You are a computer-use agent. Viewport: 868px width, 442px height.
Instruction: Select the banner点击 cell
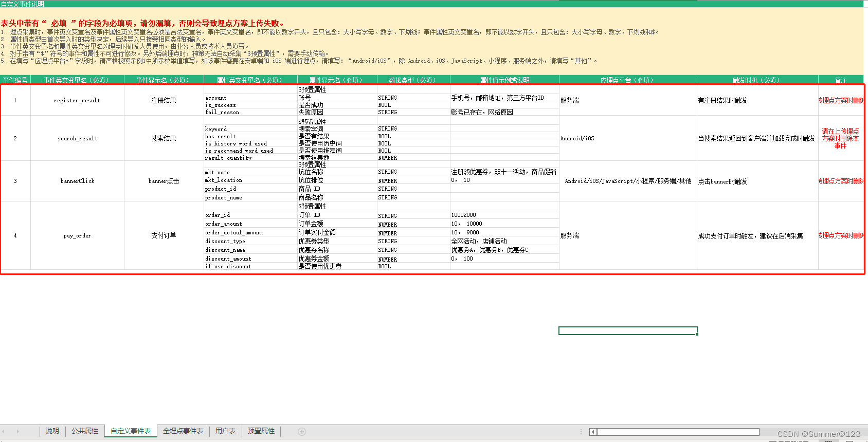(164, 181)
